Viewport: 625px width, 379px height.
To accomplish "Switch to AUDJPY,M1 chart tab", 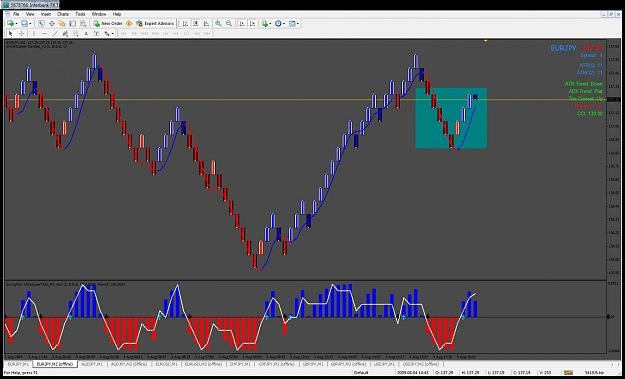I will coord(92,364).
